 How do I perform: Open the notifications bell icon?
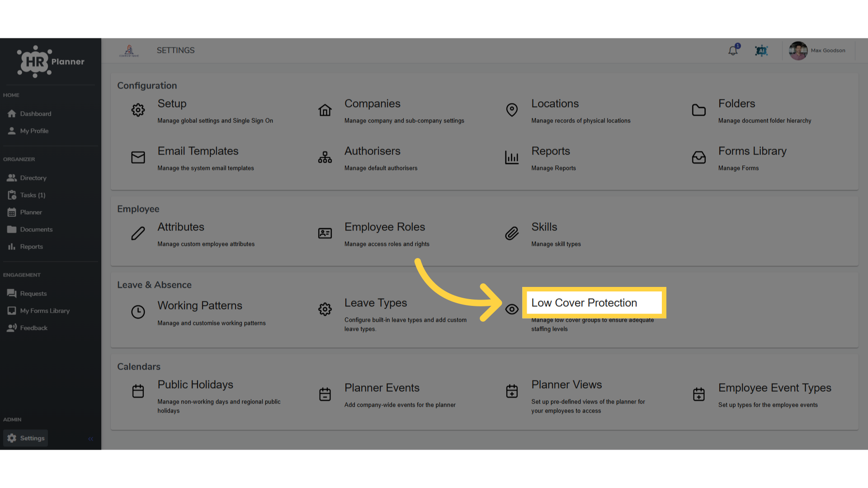pos(733,51)
